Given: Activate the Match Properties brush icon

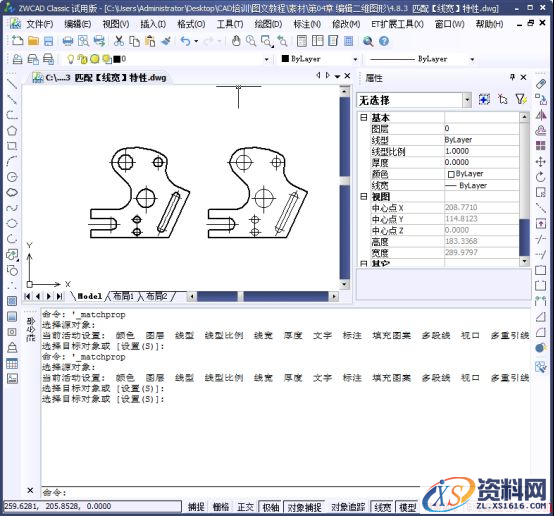Looking at the screenshot, I should [x=166, y=41].
